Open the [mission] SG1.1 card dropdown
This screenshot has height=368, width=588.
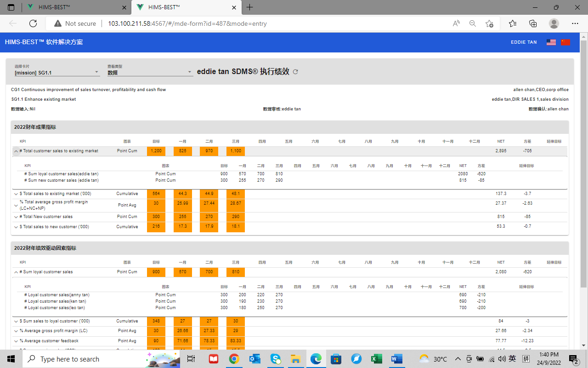pos(57,72)
